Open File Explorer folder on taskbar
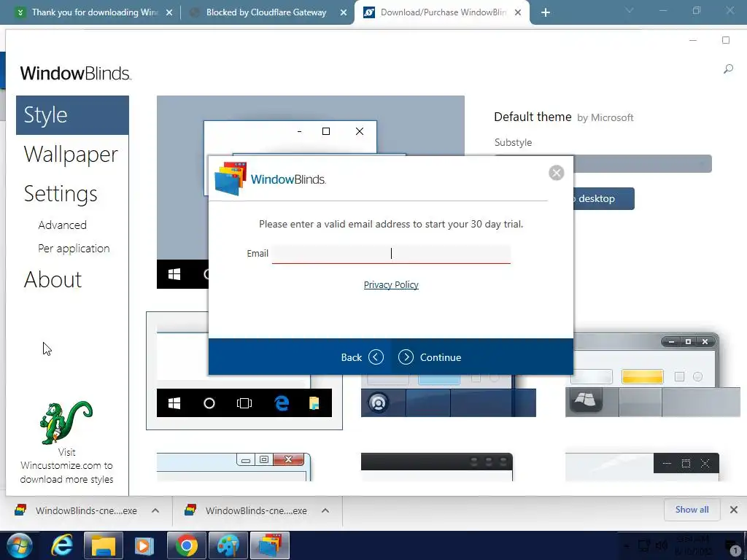The width and height of the screenshot is (747, 560). point(104,545)
